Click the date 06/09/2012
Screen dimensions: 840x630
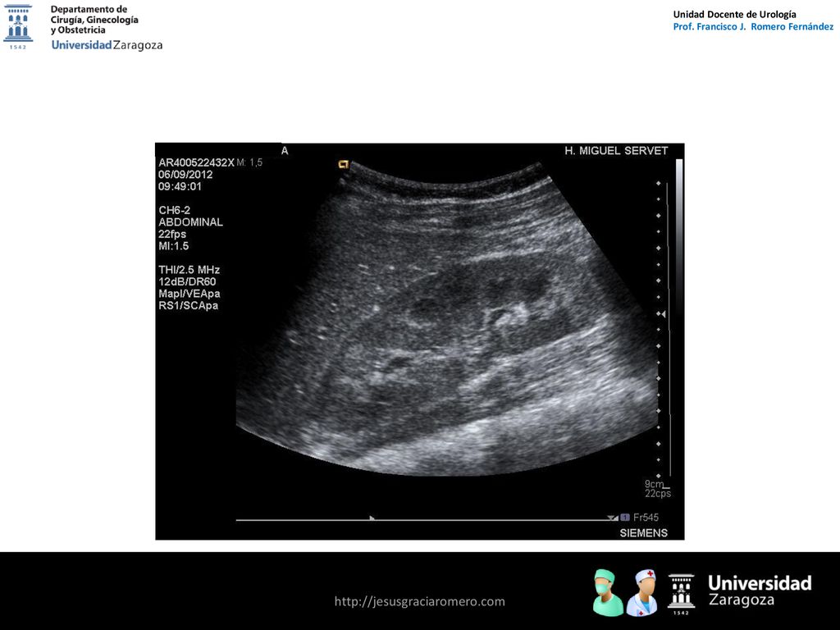tap(185, 175)
